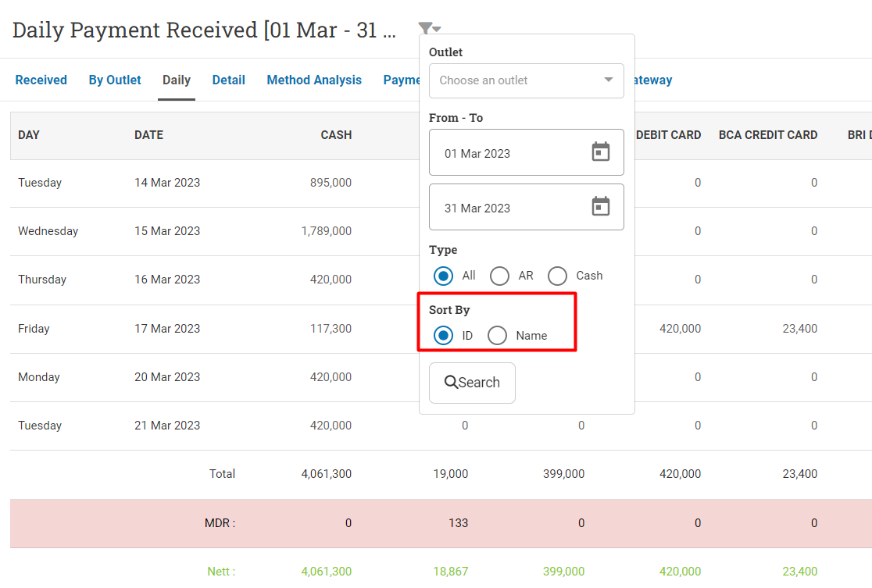Click the To date field 31 Mar 2023
The image size is (872, 588).
point(526,207)
